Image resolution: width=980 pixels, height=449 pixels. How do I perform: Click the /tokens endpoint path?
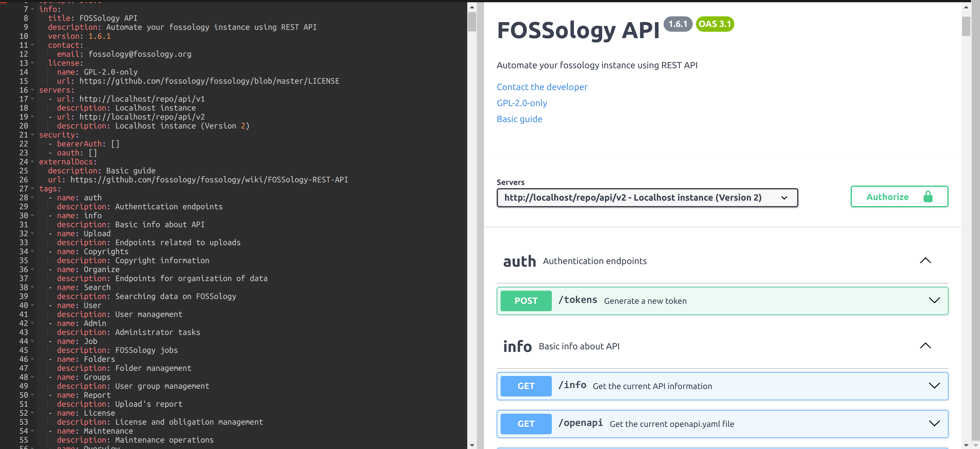(577, 300)
